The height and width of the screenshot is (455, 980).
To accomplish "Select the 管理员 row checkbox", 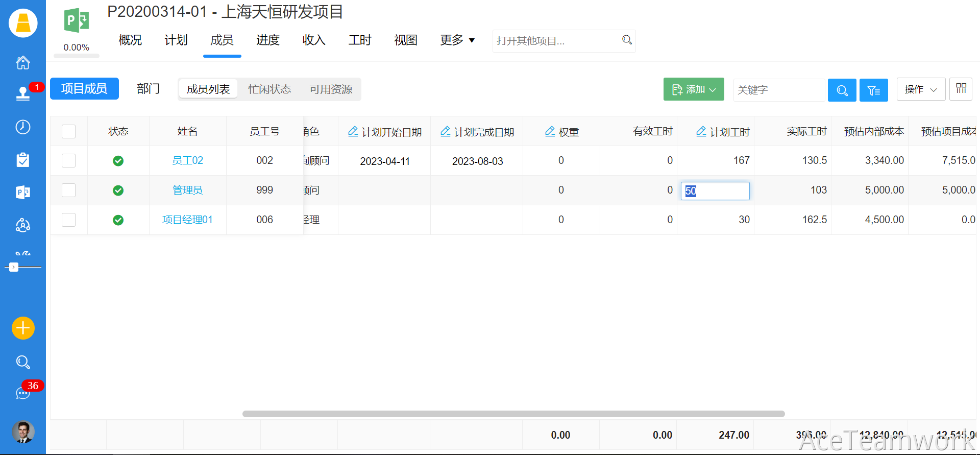I will pyautogui.click(x=68, y=190).
